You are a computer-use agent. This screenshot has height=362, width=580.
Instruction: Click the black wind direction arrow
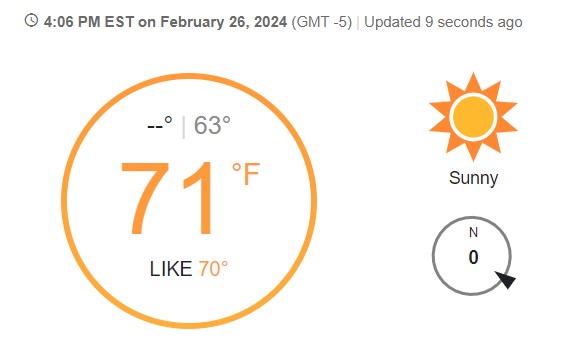click(506, 279)
